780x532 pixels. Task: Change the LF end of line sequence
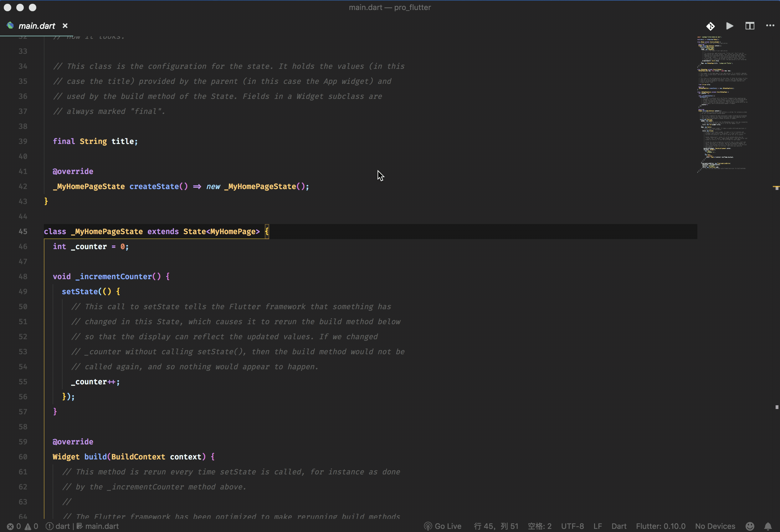coord(598,526)
